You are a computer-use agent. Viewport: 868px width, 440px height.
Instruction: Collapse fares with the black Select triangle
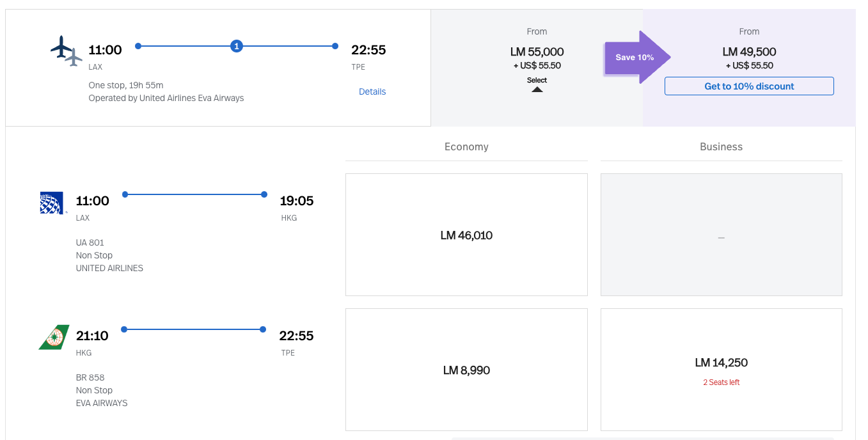(537, 89)
